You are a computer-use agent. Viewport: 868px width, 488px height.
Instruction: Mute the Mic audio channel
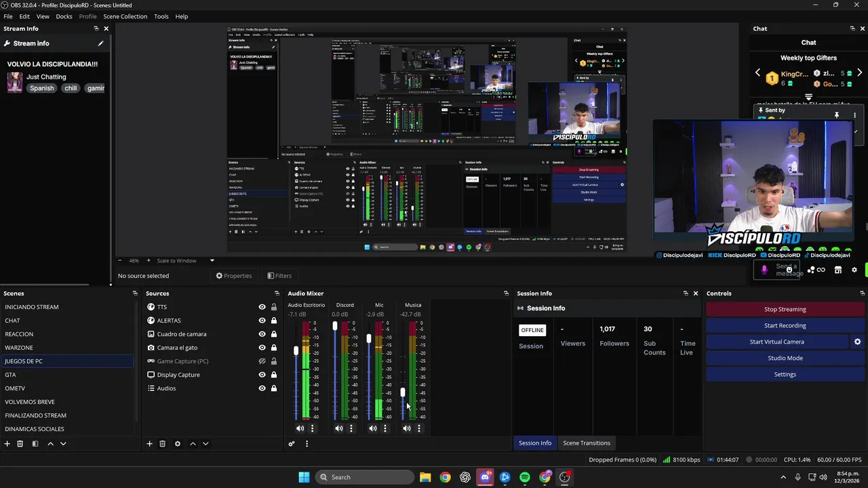click(373, 428)
